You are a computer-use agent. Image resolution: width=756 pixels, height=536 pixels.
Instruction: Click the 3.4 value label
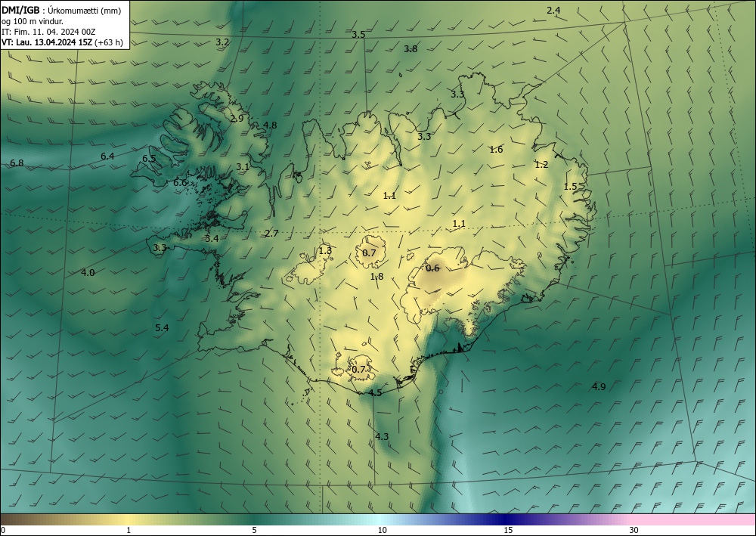point(212,238)
